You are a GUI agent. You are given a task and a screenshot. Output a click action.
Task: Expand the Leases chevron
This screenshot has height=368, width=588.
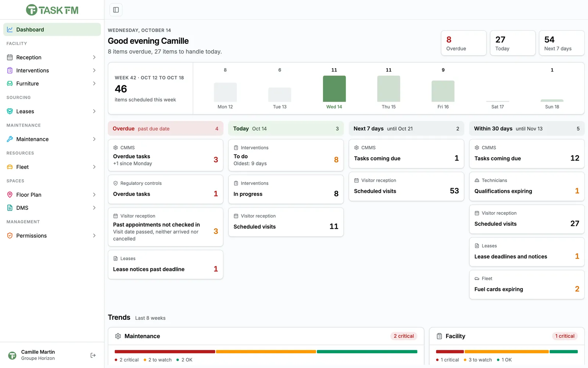pyautogui.click(x=94, y=111)
